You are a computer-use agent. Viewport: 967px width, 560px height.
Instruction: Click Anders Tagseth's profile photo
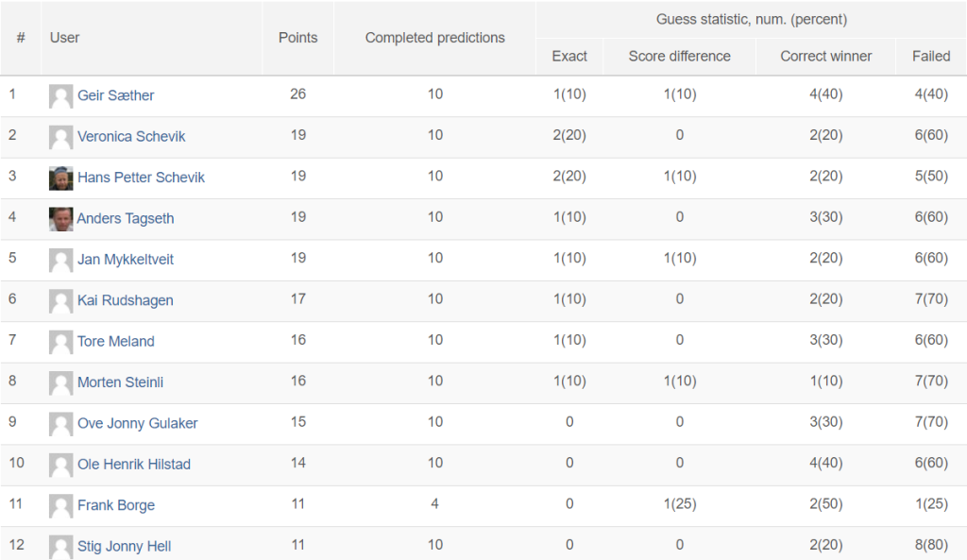point(61,219)
